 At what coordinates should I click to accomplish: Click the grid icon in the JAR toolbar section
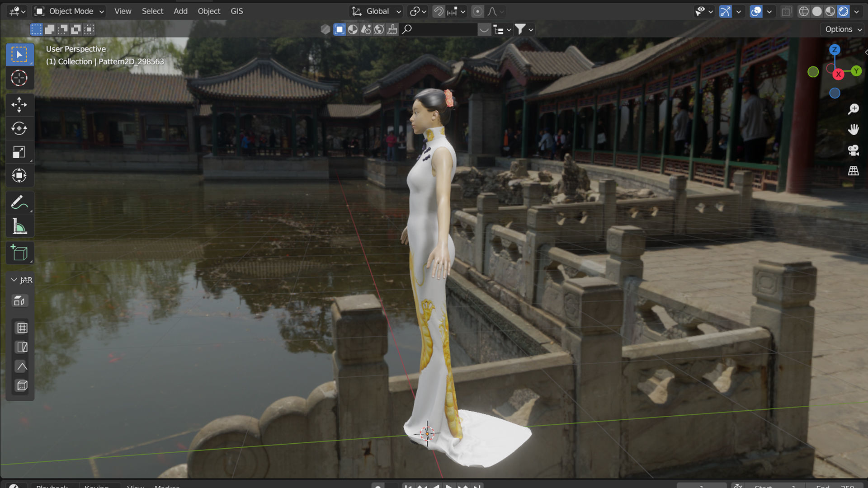pos(22,328)
